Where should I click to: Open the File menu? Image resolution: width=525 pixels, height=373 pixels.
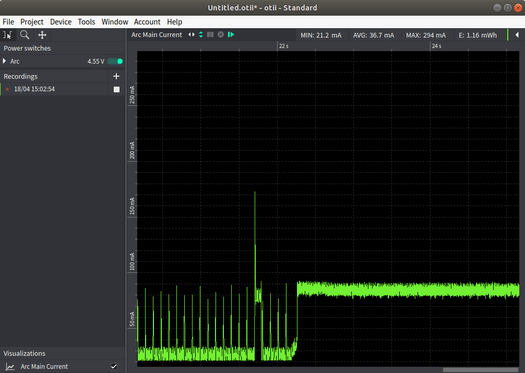pos(8,22)
